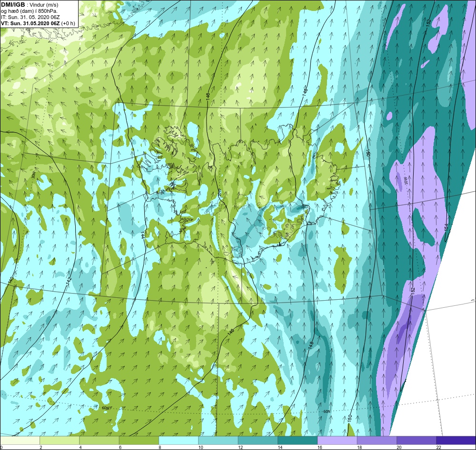
Task: Pick the violet 20–22 m/s legend swatch
Action: [416, 440]
